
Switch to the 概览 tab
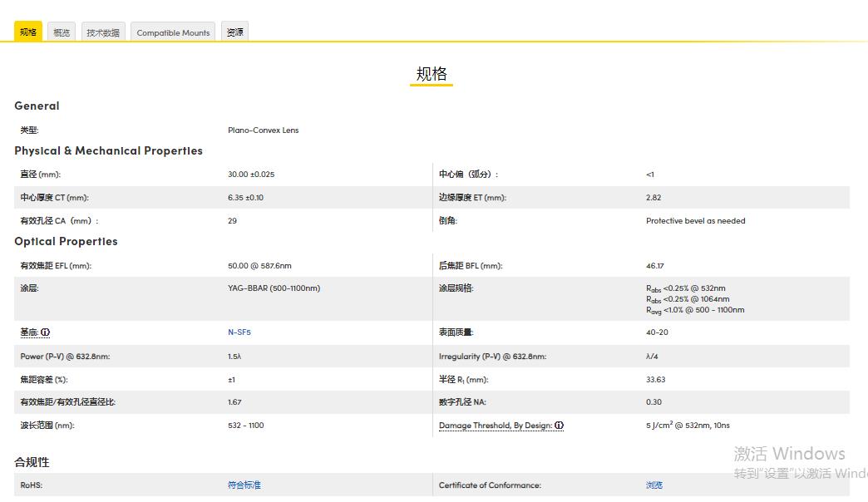pos(62,32)
